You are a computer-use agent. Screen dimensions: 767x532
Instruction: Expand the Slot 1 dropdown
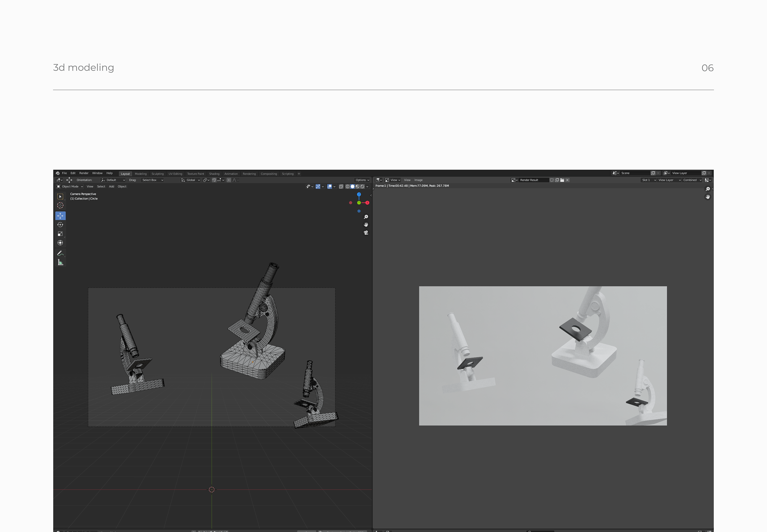click(x=649, y=180)
